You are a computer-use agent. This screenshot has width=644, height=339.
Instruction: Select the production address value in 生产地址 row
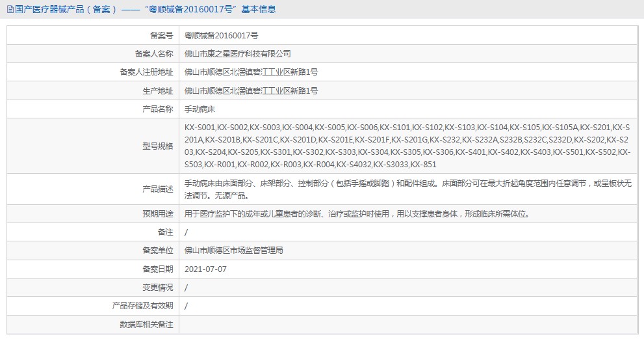[251, 91]
